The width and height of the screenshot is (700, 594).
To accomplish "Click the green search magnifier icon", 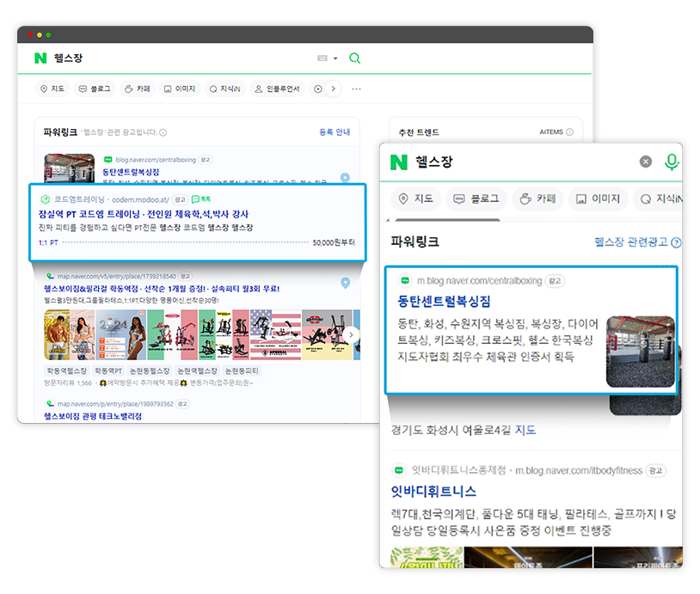I will [x=354, y=58].
